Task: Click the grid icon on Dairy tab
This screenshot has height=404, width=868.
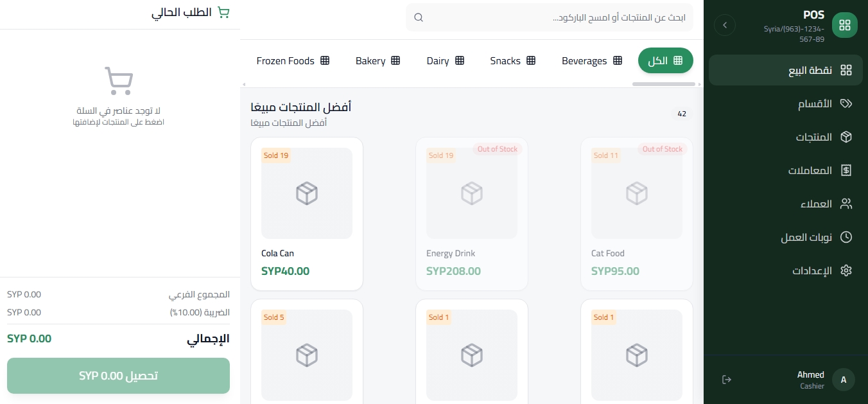Action: 460,60
